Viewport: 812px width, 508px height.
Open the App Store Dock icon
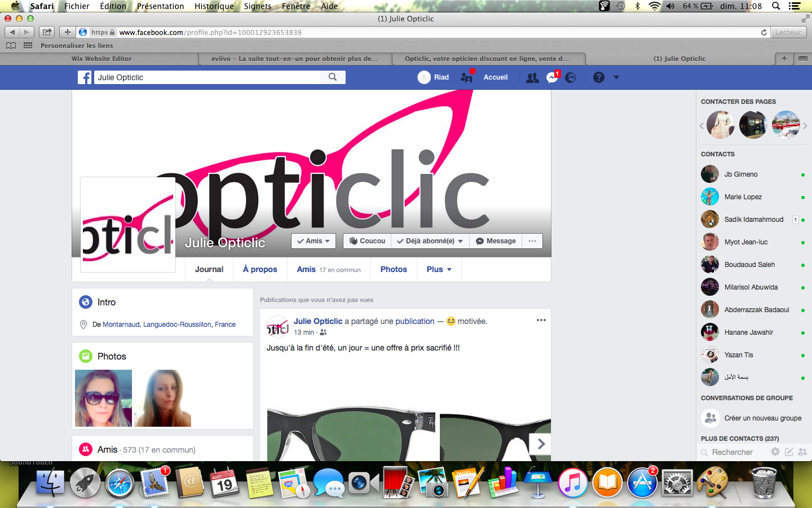[x=642, y=483]
